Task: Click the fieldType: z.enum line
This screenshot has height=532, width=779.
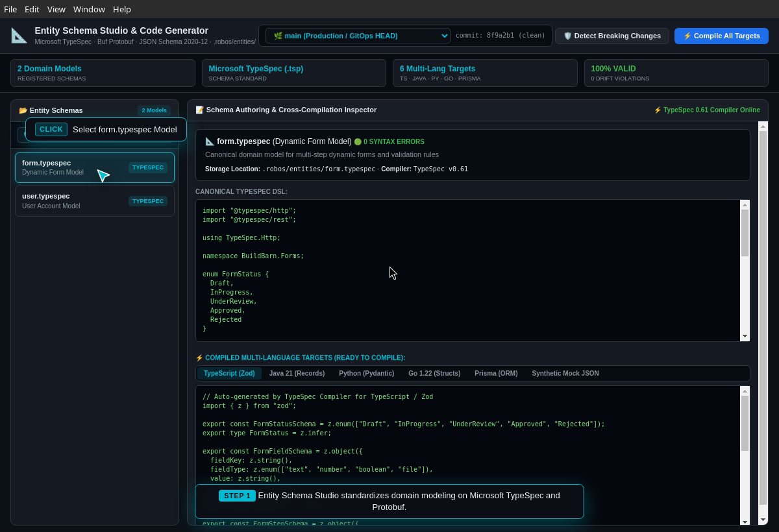Action: pyautogui.click(x=321, y=469)
